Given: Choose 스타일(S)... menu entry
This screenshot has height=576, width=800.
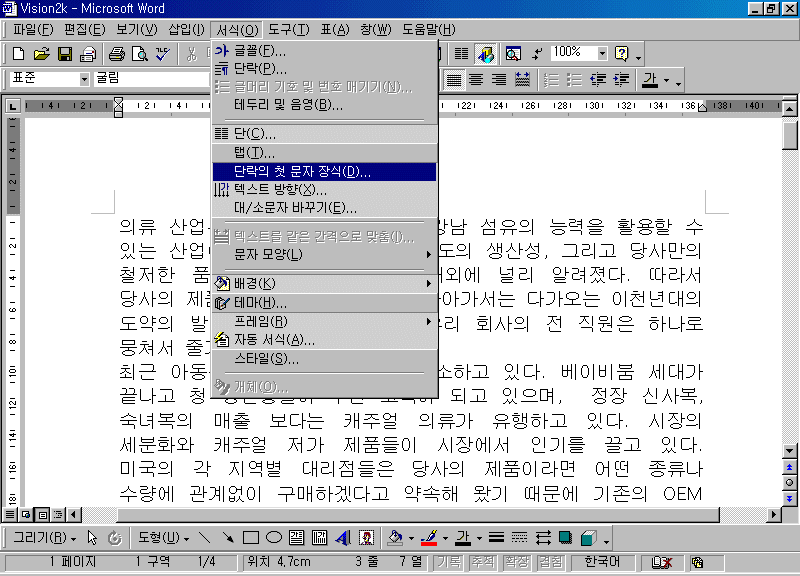Looking at the screenshot, I should click(x=324, y=359).
